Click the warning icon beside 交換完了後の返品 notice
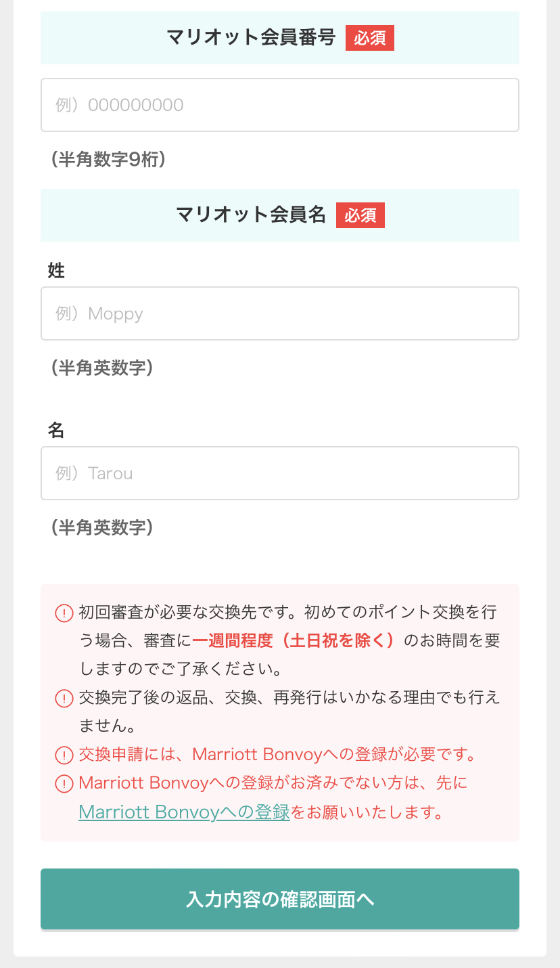The height and width of the screenshot is (968, 560). pyautogui.click(x=64, y=699)
